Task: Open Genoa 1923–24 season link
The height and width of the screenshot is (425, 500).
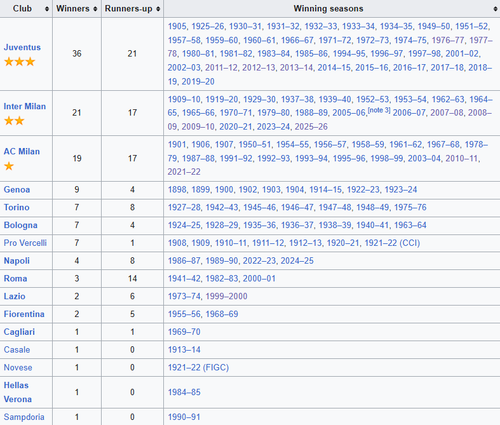Action: [x=401, y=190]
